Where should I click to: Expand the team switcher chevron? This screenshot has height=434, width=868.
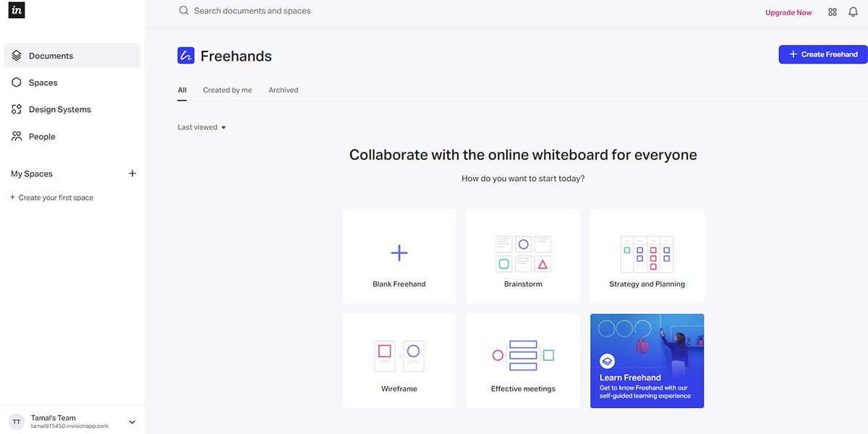[x=132, y=422]
